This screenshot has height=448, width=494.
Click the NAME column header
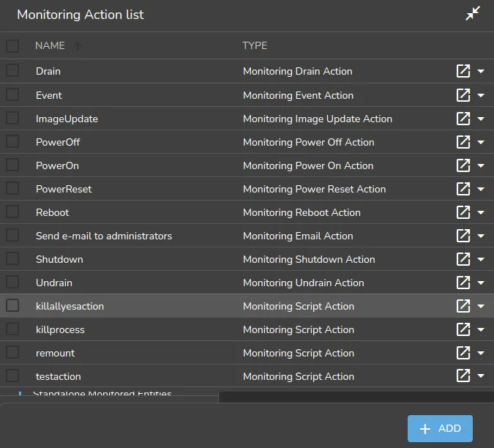pos(50,45)
